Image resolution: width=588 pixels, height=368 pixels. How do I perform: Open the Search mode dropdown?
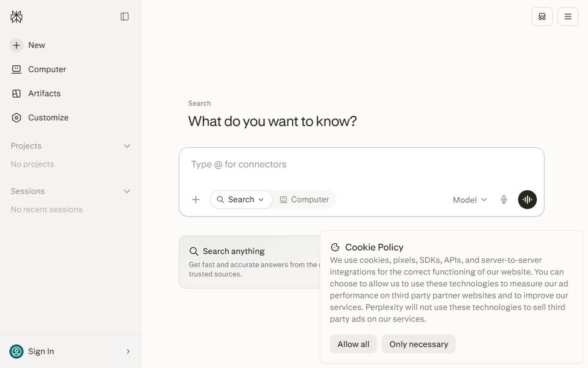[x=241, y=200]
